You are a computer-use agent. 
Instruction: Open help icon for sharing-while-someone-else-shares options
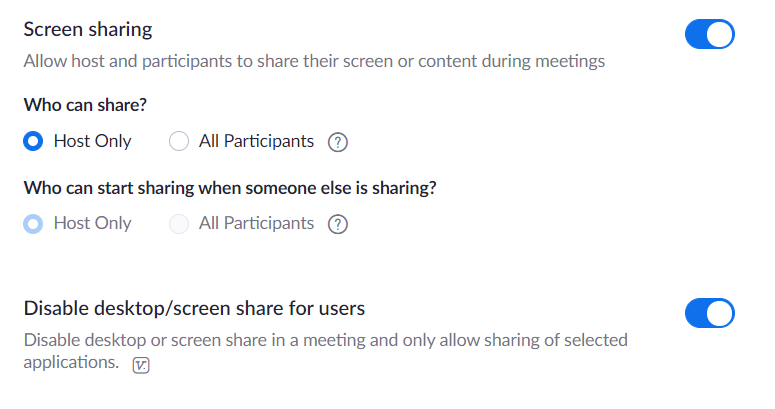[x=338, y=225]
